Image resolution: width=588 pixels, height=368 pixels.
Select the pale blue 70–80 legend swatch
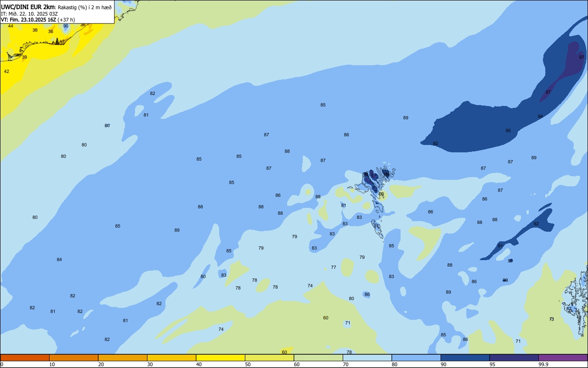click(367, 357)
